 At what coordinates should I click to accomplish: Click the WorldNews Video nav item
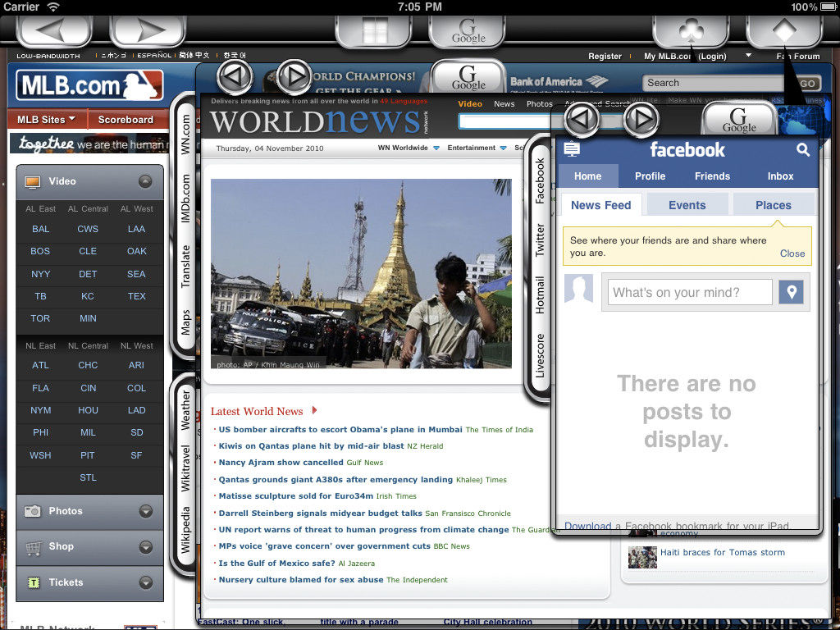[470, 104]
